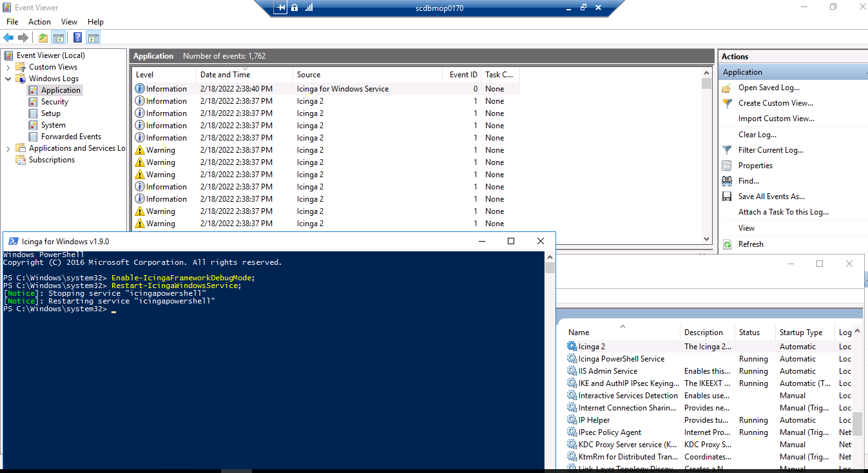Open a saved log using the folder toolbar icon
The image size is (868, 473).
43,37
